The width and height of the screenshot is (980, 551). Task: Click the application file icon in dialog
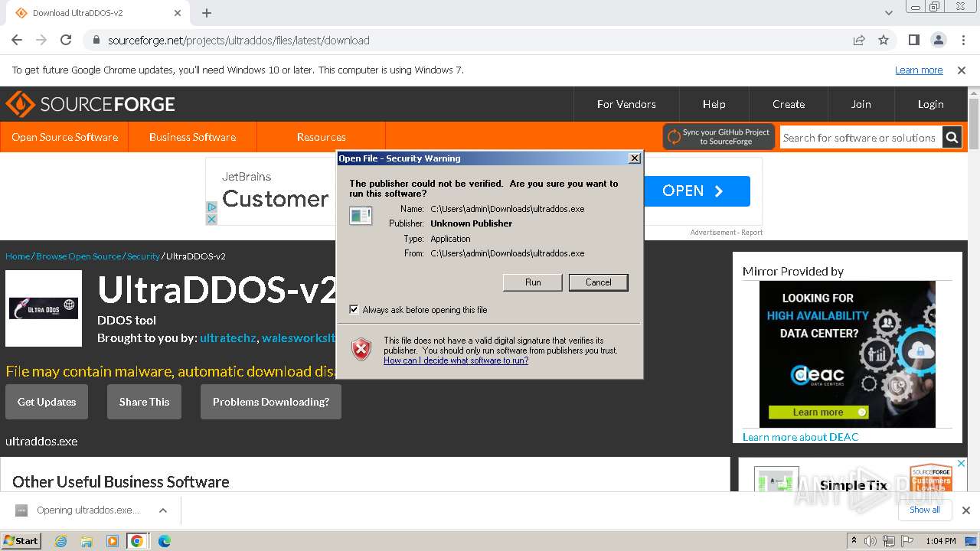[x=361, y=216]
